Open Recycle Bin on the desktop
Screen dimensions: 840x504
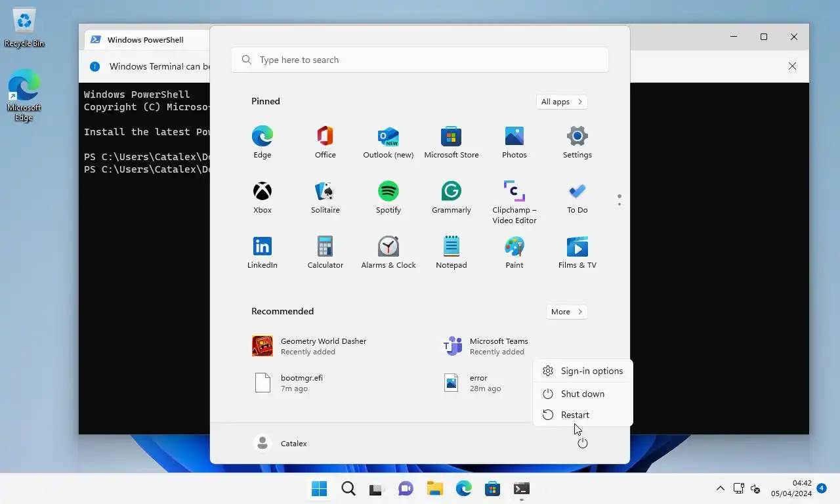pos(24,28)
